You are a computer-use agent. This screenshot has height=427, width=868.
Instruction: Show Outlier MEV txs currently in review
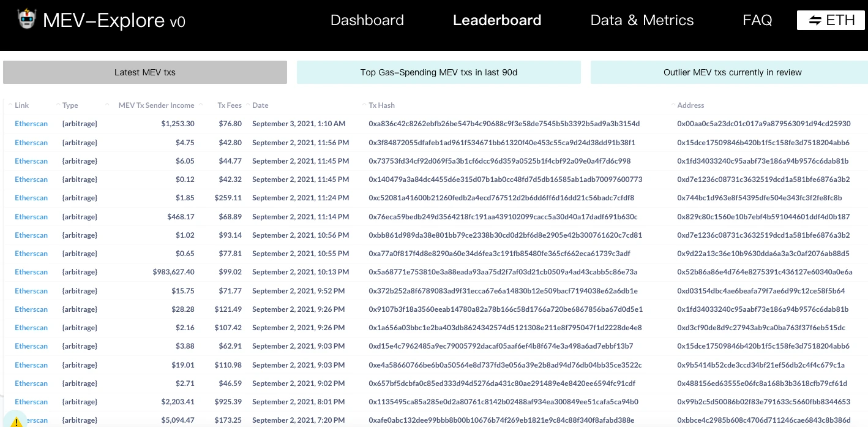pos(729,72)
